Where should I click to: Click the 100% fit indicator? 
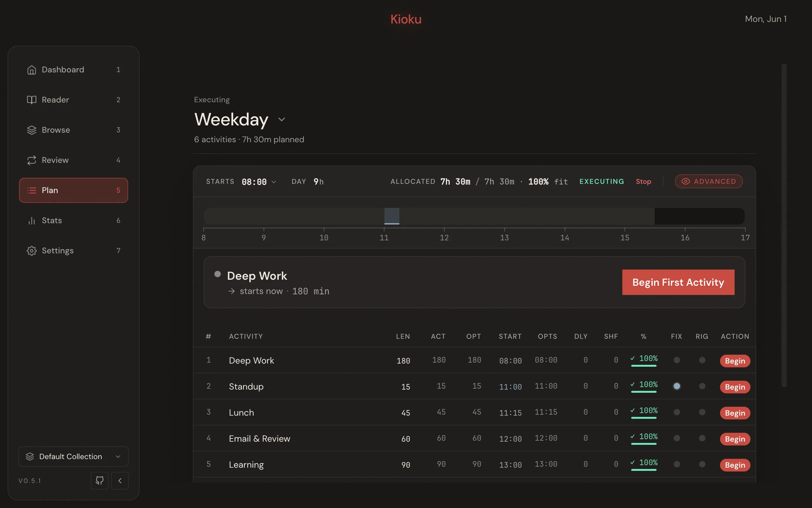coord(548,182)
